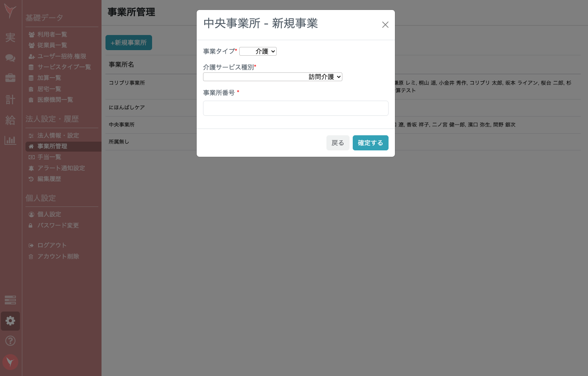Click the 事業所番号 input field

(295, 108)
